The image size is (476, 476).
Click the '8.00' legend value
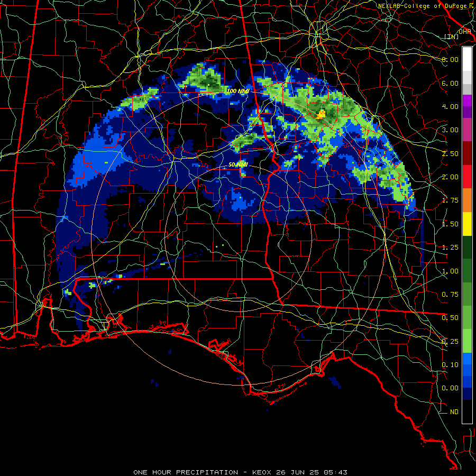[450, 59]
